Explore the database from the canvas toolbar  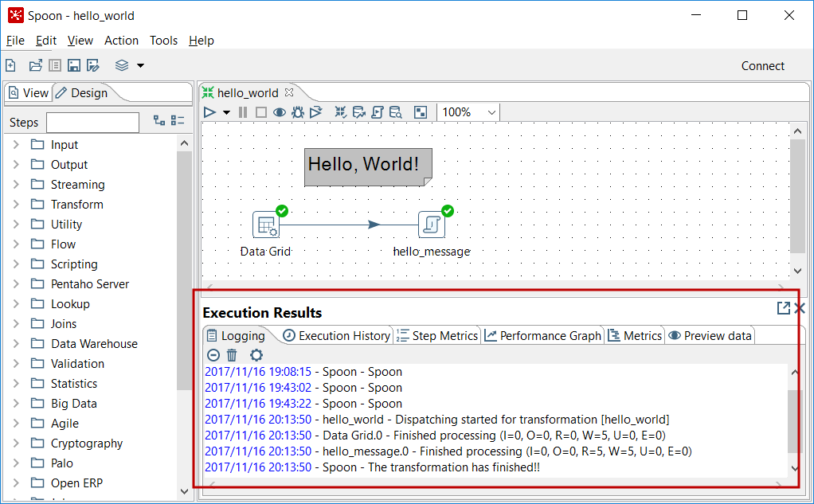(x=396, y=112)
